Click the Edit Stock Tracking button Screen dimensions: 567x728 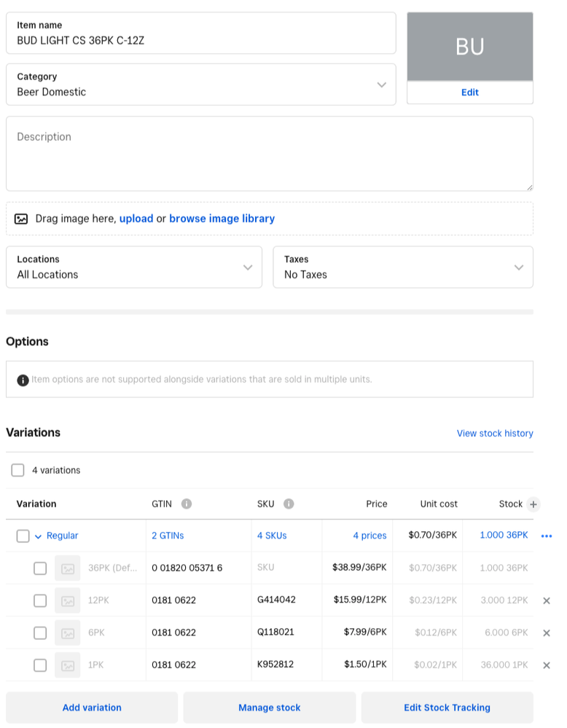pos(447,708)
